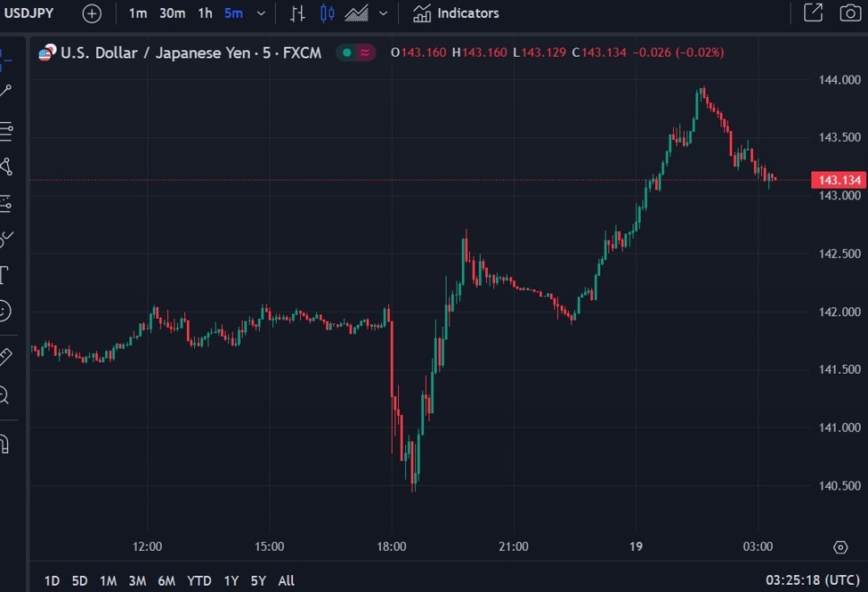Expand the interval dropdown next to 5m

259,13
